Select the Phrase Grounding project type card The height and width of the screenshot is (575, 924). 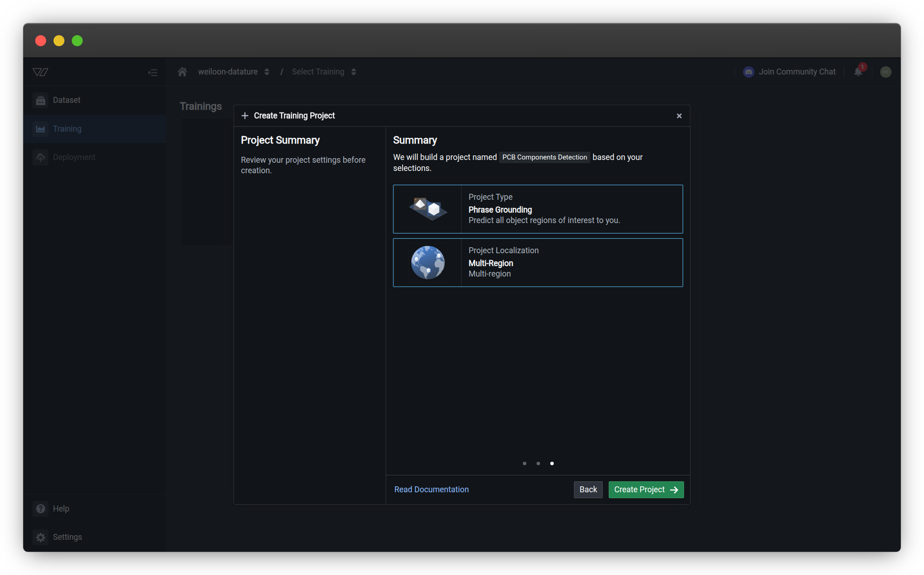[x=537, y=209]
